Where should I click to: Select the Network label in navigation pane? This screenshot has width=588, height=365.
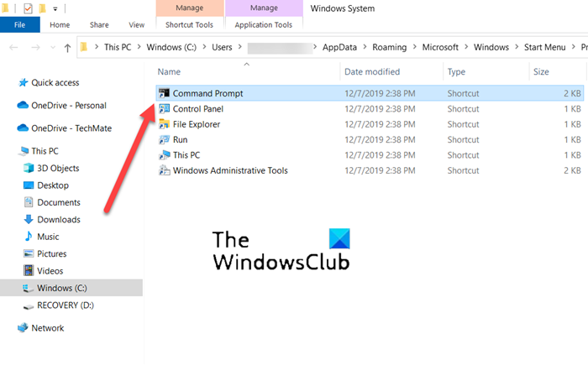(x=48, y=328)
